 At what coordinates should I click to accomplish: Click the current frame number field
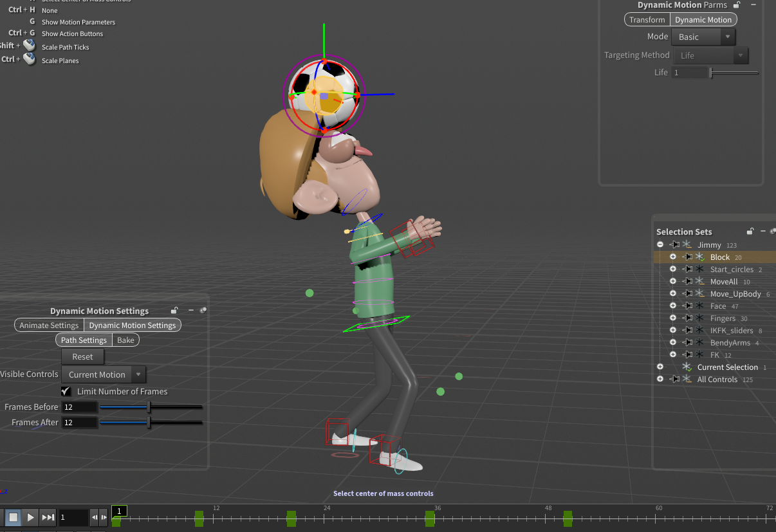point(73,517)
